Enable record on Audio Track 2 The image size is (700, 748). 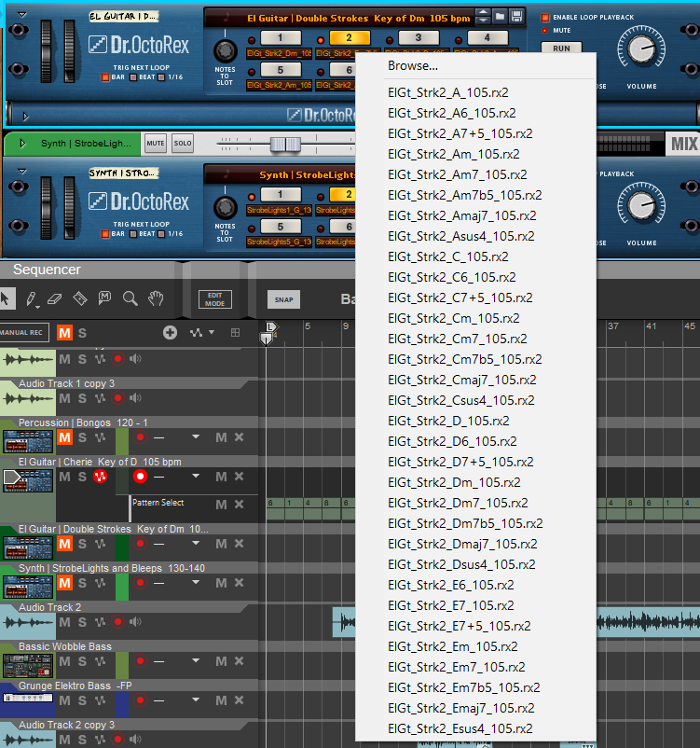117,621
